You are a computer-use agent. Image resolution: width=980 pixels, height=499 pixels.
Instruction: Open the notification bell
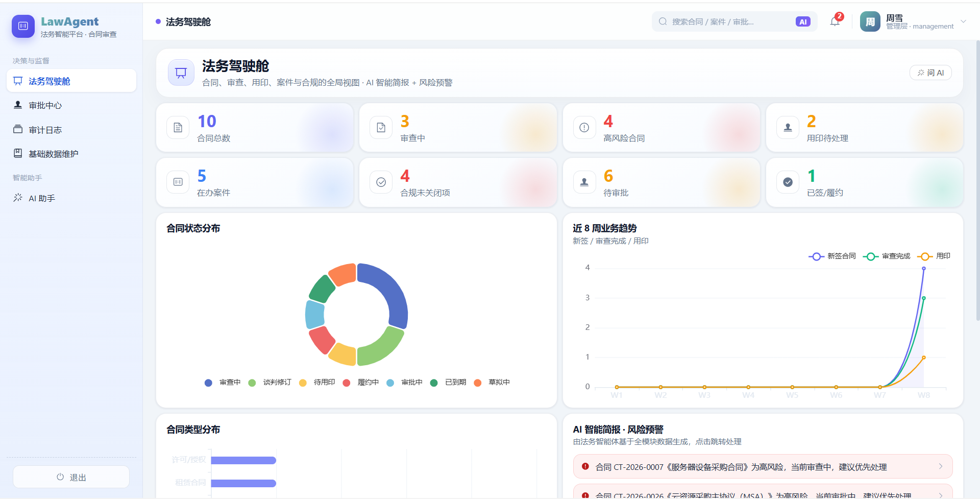[x=835, y=21]
